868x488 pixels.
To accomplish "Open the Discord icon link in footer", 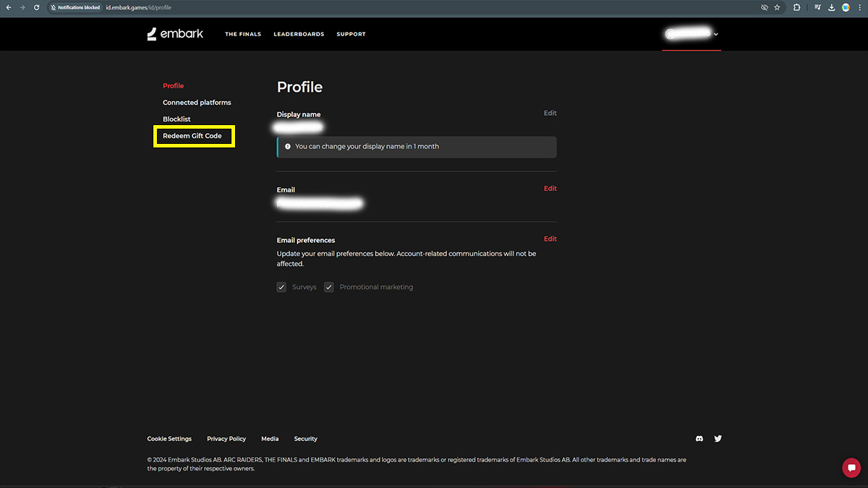I will coord(699,439).
